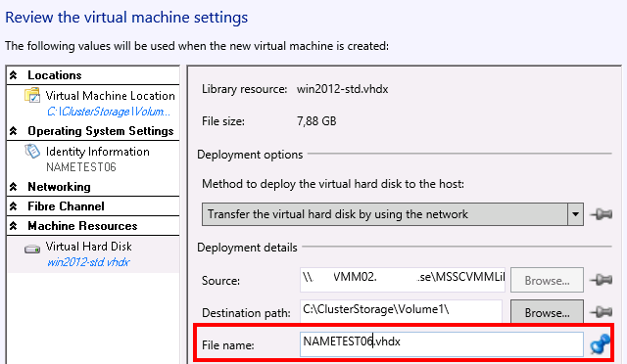Click the Identity Information tag icon
627x364 pixels.
click(32, 152)
